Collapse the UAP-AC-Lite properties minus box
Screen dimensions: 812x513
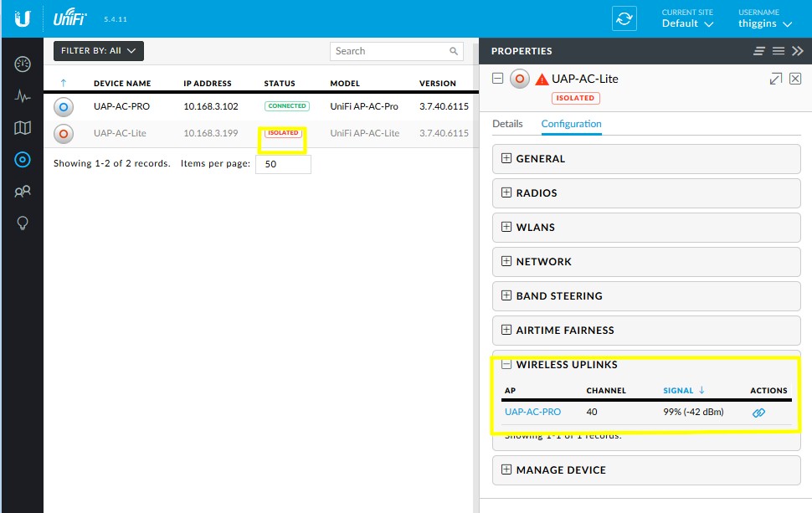pyautogui.click(x=497, y=79)
